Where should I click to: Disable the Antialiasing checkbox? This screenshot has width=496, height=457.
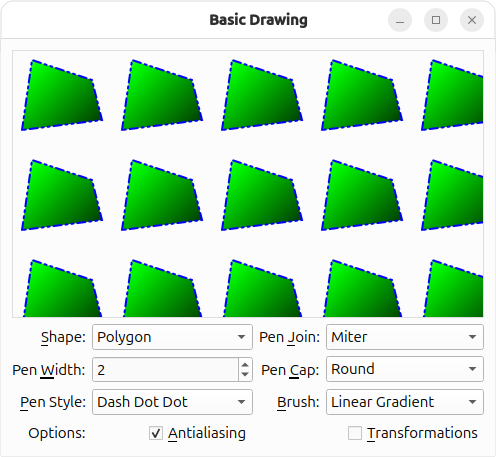(156, 433)
